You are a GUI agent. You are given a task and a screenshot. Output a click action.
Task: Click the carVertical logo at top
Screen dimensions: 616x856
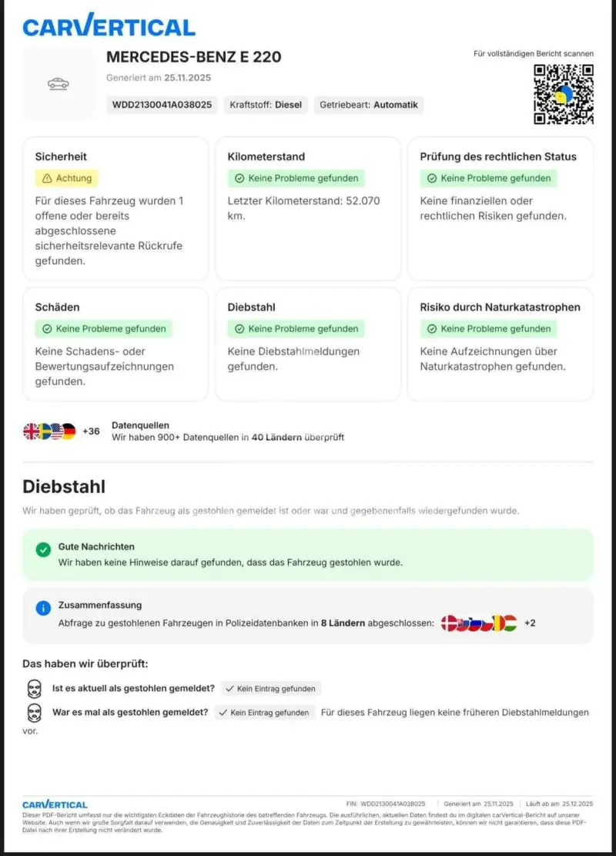(109, 25)
